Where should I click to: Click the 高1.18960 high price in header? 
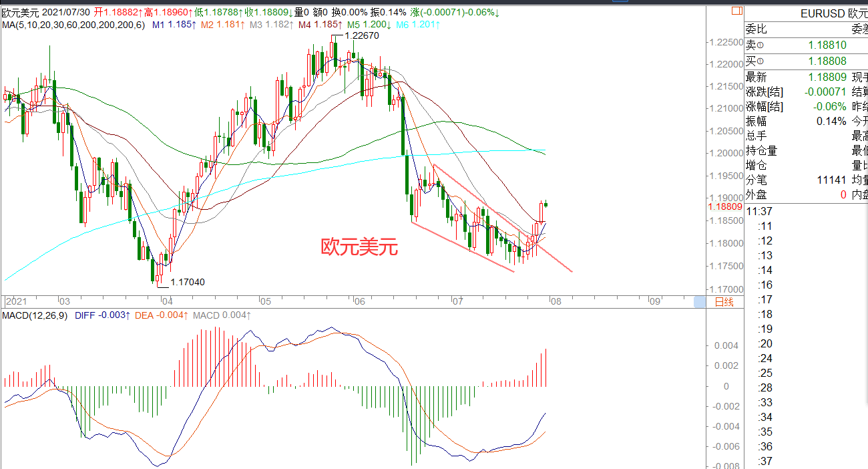[x=169, y=13]
